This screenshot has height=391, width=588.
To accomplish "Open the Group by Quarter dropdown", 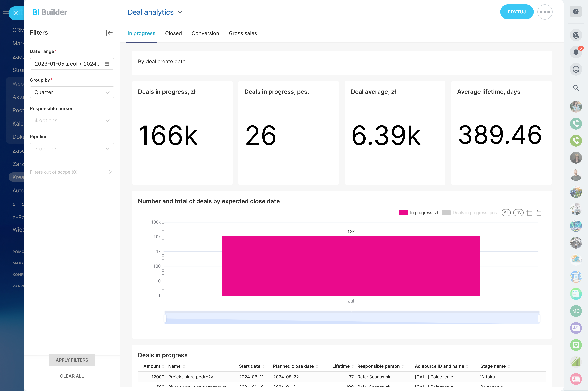I will 72,92.
